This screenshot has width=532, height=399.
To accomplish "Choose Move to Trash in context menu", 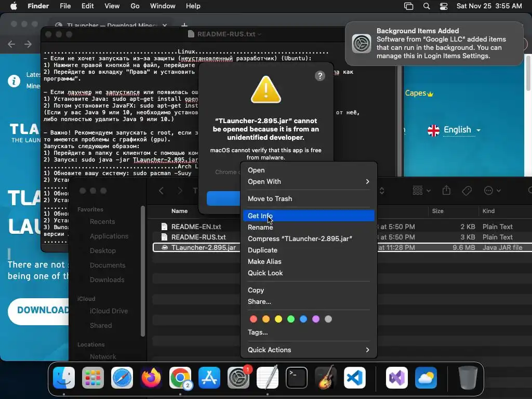I will 309,199.
